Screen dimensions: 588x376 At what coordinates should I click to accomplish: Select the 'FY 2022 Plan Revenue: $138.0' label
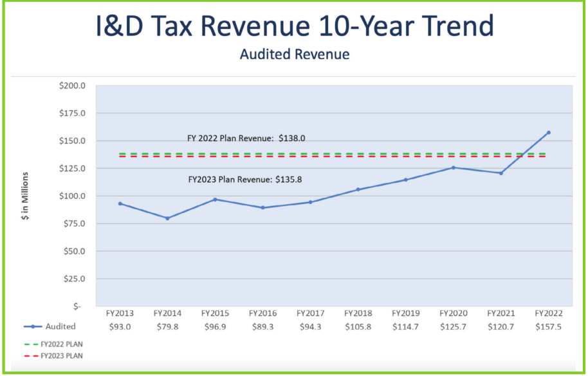(x=246, y=138)
